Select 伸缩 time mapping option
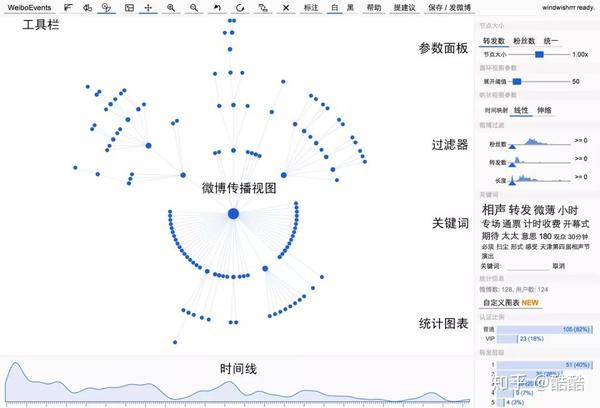 click(x=544, y=110)
